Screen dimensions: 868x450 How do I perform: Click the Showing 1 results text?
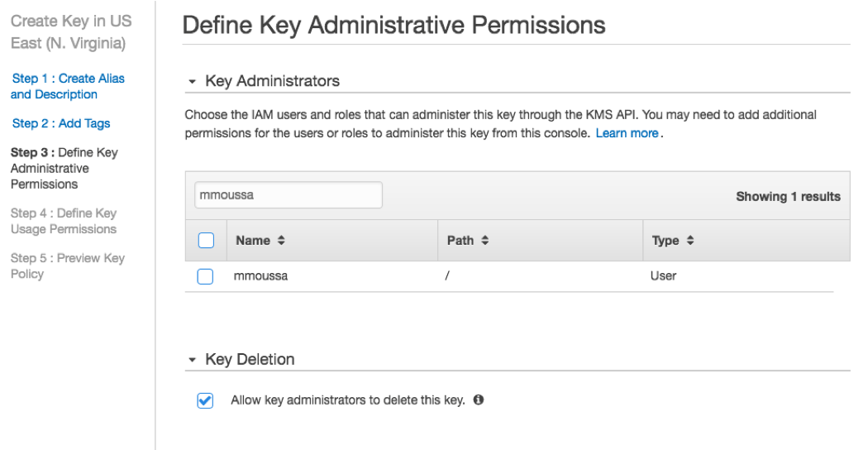point(788,196)
